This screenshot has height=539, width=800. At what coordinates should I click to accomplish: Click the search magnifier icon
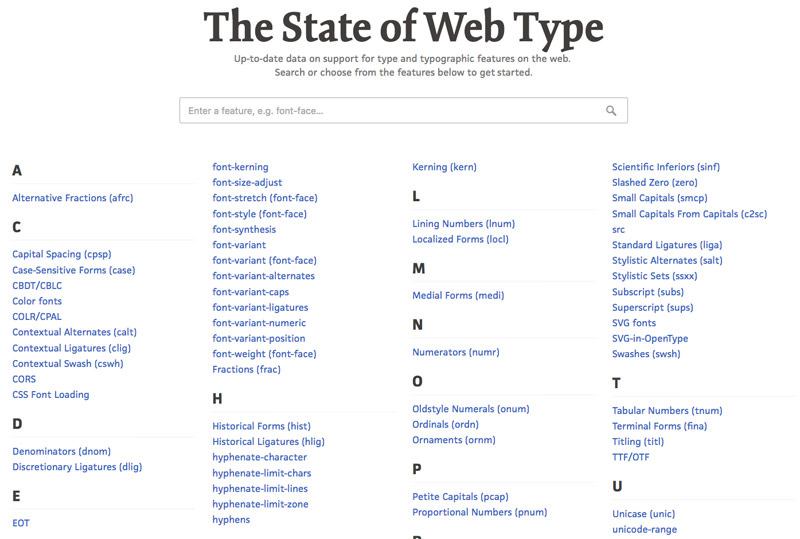611,111
